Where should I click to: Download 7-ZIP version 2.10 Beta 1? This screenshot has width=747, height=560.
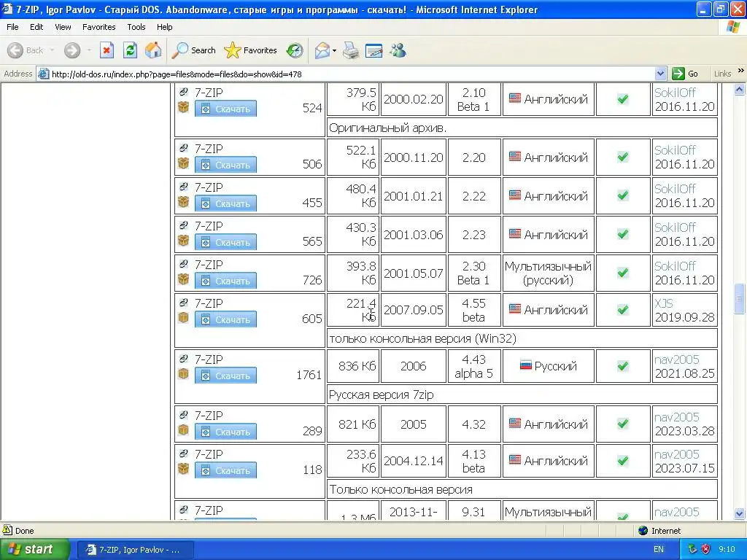(225, 109)
